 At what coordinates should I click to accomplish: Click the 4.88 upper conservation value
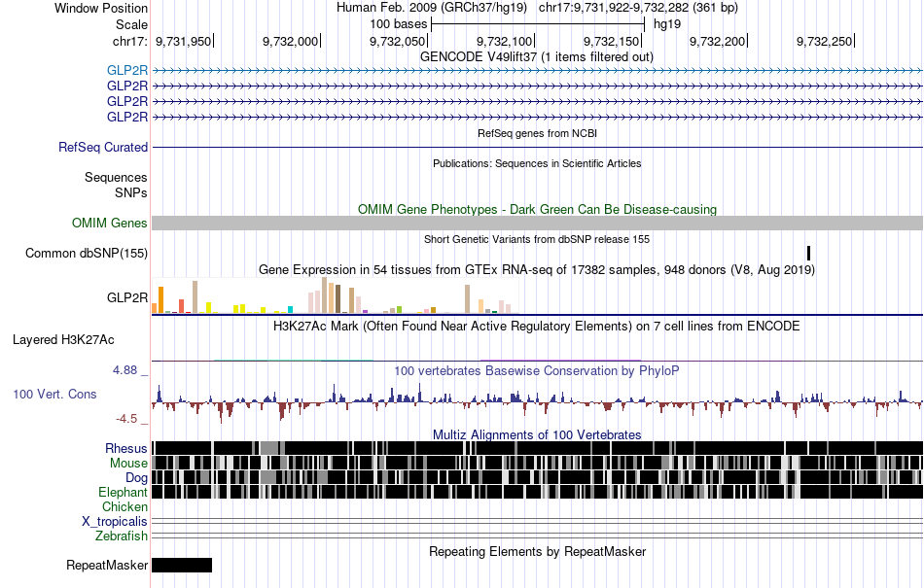(124, 370)
